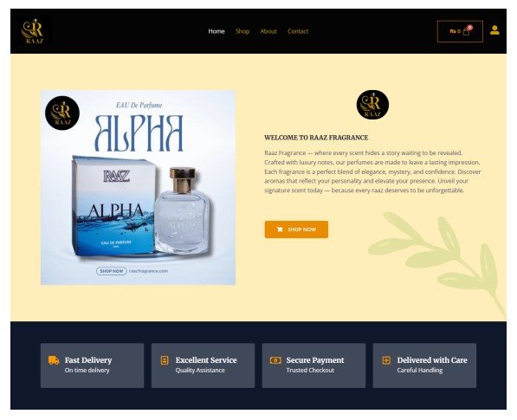Click the Excellent Service heading
Viewport: 517px width, 420px height.
[206, 360]
